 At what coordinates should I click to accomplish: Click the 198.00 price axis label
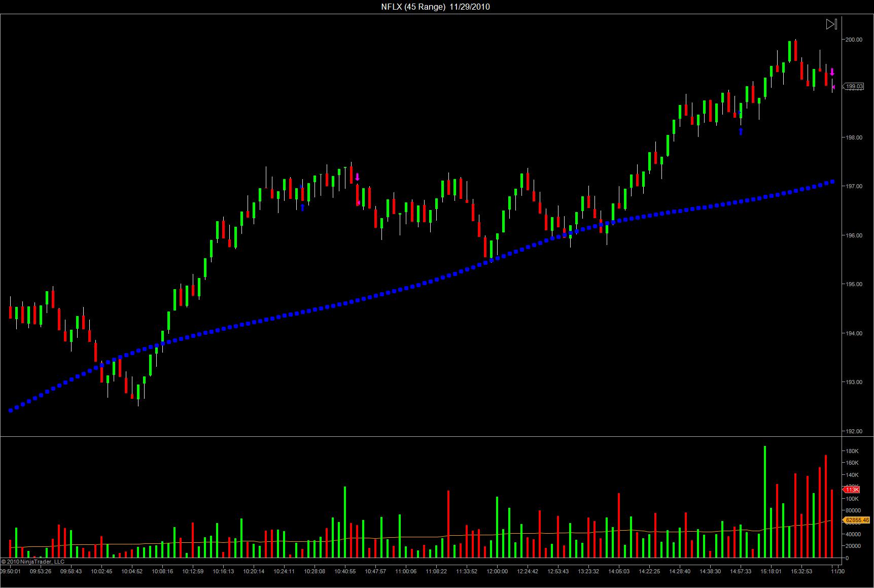[x=854, y=137]
